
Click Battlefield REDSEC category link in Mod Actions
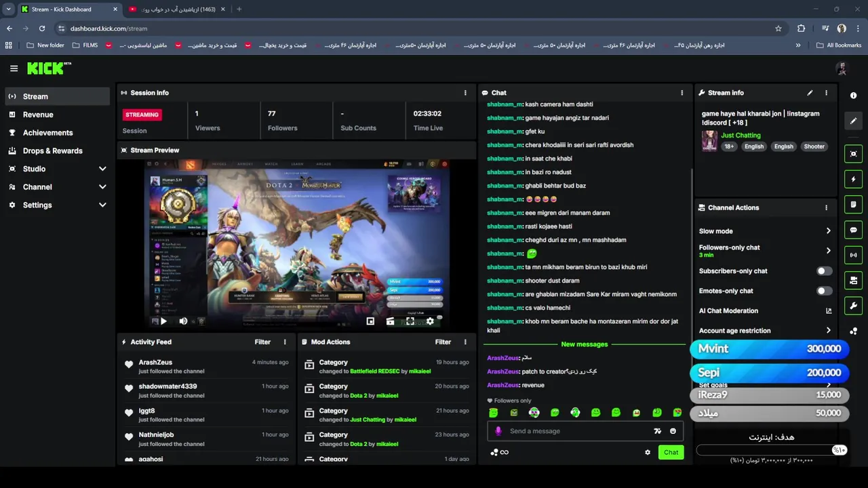tap(374, 371)
